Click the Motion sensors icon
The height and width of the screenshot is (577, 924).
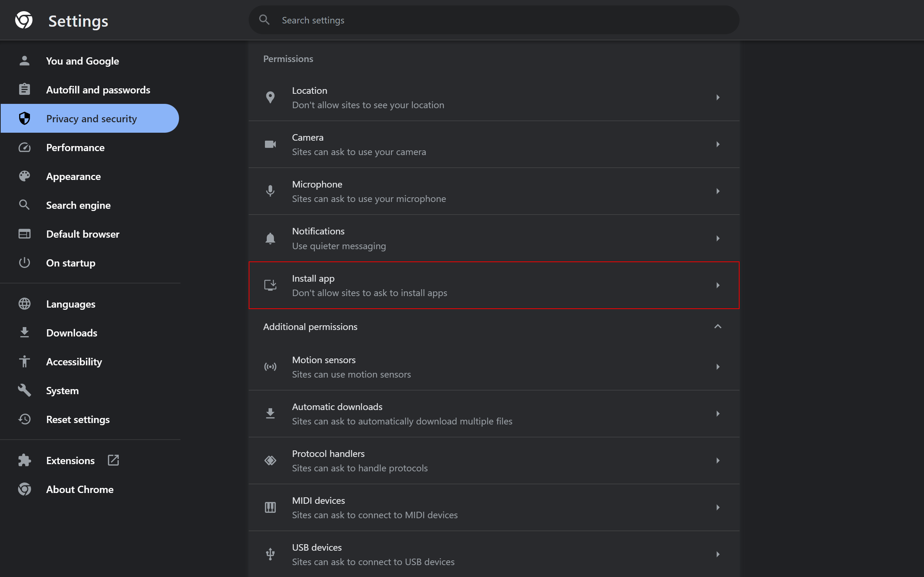[x=270, y=367]
